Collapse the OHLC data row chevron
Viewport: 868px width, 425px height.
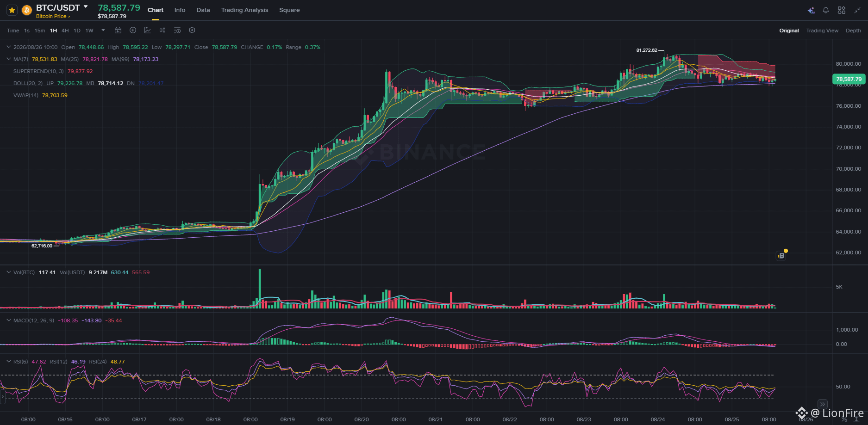9,47
